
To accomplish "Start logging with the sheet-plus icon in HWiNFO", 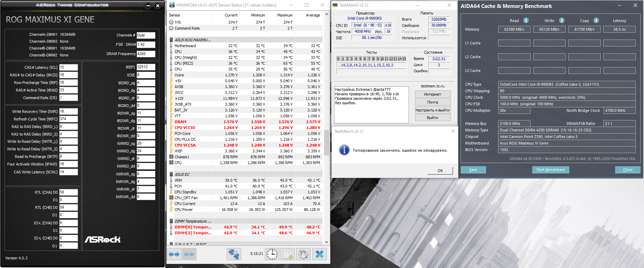I will [288, 254].
